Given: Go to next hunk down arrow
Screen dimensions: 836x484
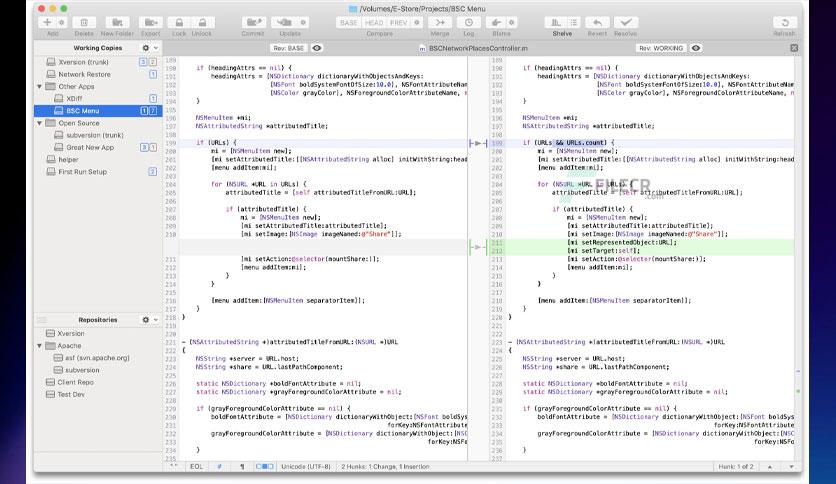Looking at the screenshot, I should 791,467.
